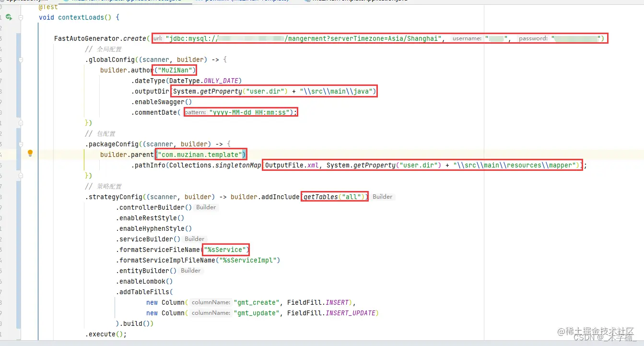Open the yellow lightbulb quick-fix icon
Image resolution: width=644 pixels, height=346 pixels.
[30, 154]
